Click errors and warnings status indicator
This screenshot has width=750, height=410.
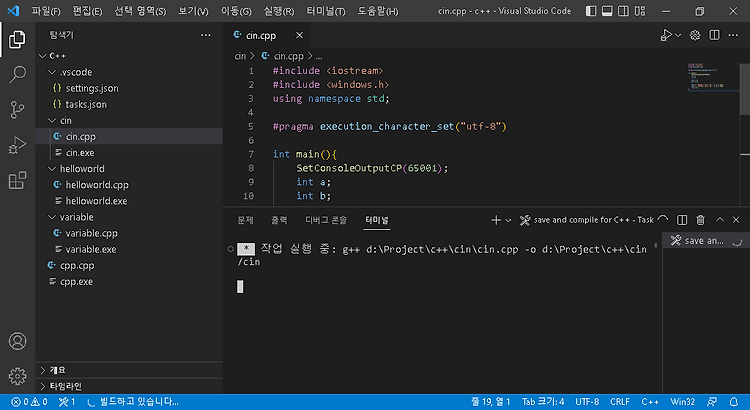(30, 402)
